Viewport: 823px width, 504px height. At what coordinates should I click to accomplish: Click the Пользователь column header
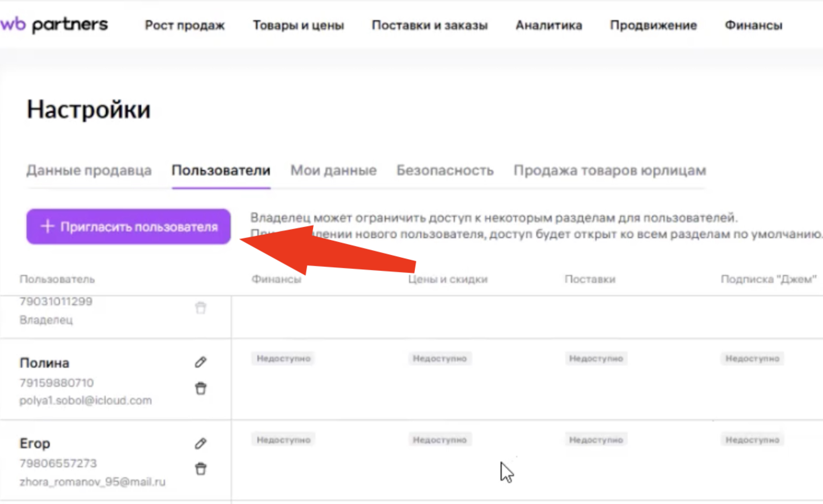point(57,279)
